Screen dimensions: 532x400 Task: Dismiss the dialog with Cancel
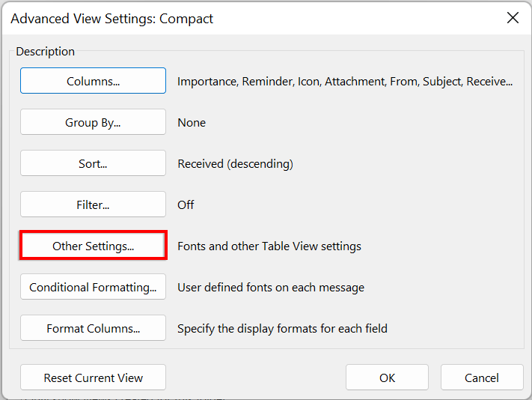(x=481, y=378)
